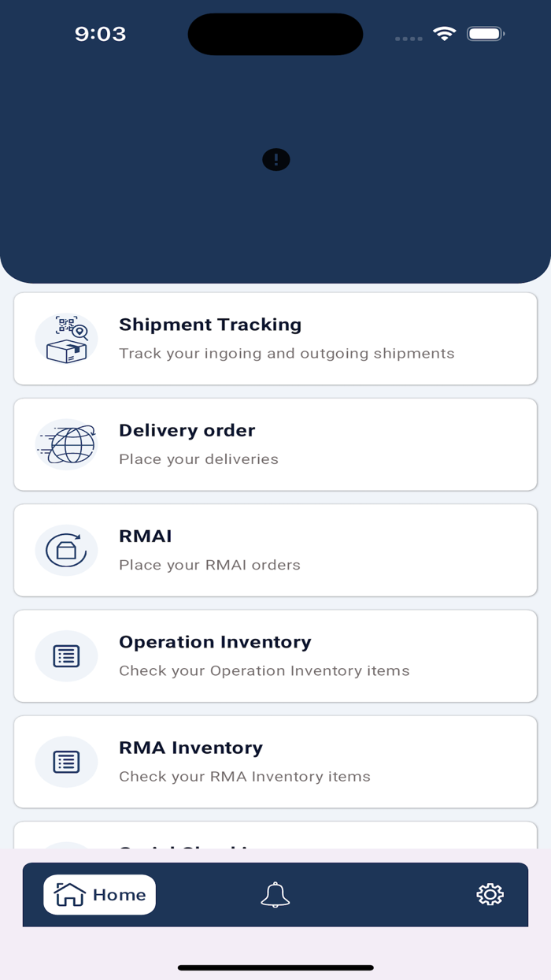Tap the Wi-Fi icon in the status bar
The width and height of the screenshot is (551, 980).
(443, 34)
